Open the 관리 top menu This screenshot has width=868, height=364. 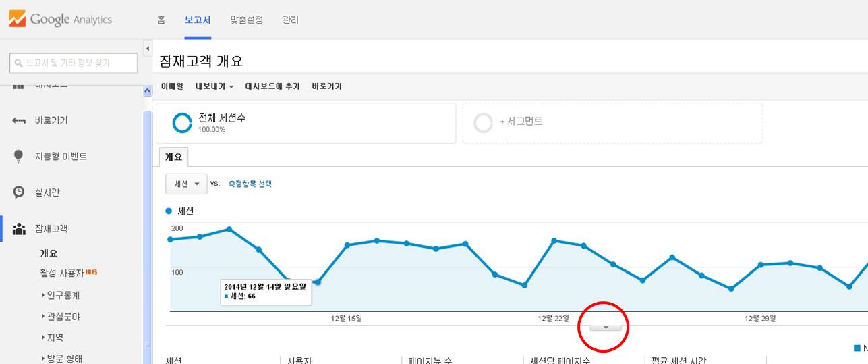pyautogui.click(x=291, y=20)
